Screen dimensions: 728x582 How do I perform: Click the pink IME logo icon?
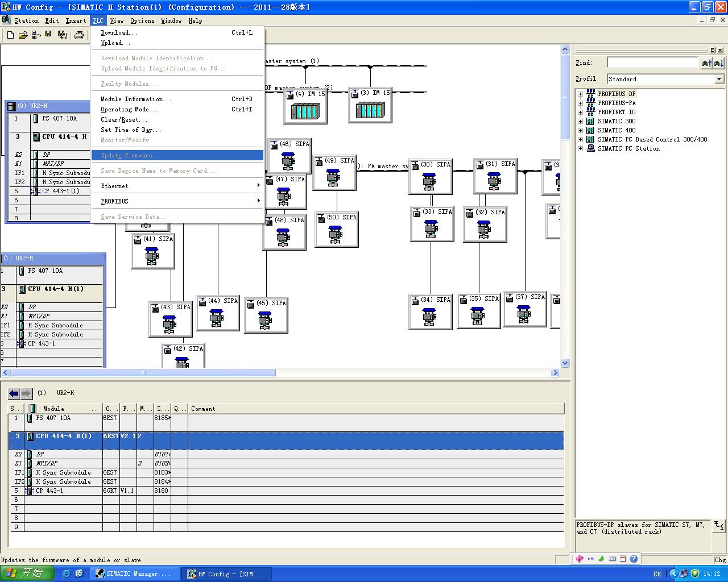580,559
